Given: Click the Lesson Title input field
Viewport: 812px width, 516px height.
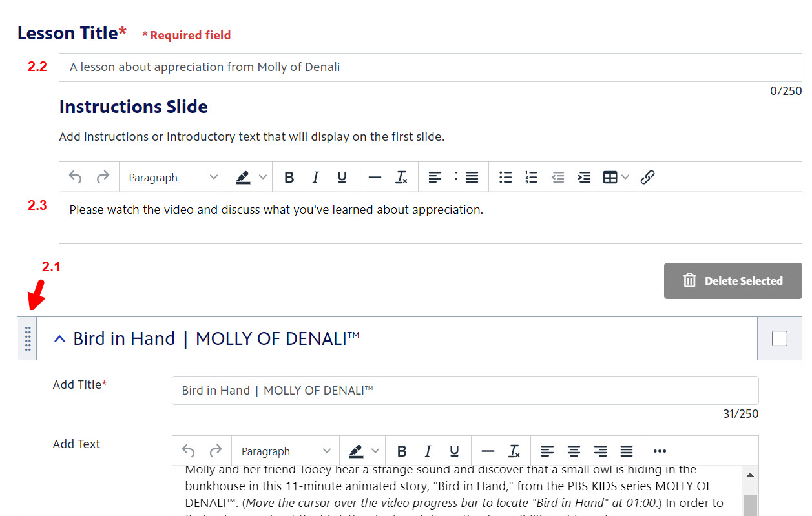Looking at the screenshot, I should pyautogui.click(x=430, y=67).
